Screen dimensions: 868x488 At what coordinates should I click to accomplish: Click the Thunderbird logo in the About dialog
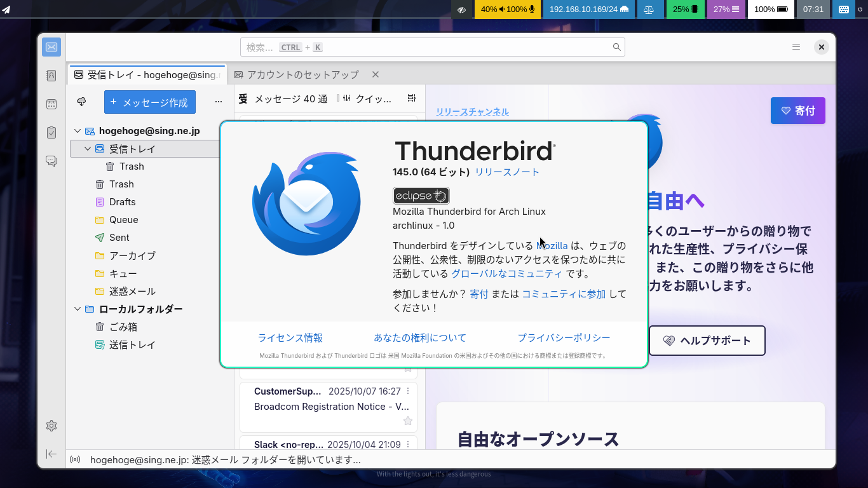coord(307,203)
